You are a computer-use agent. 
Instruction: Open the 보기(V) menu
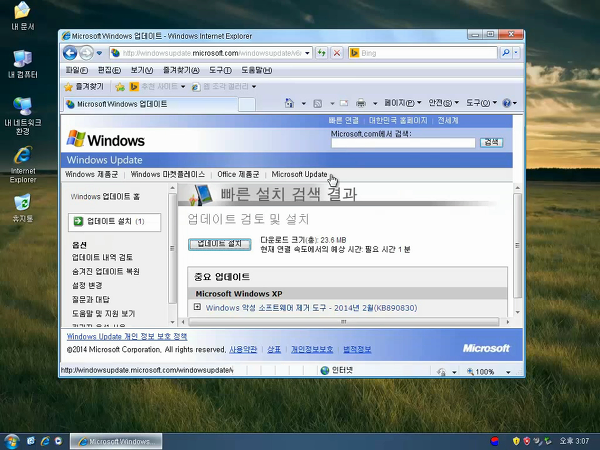click(x=142, y=70)
